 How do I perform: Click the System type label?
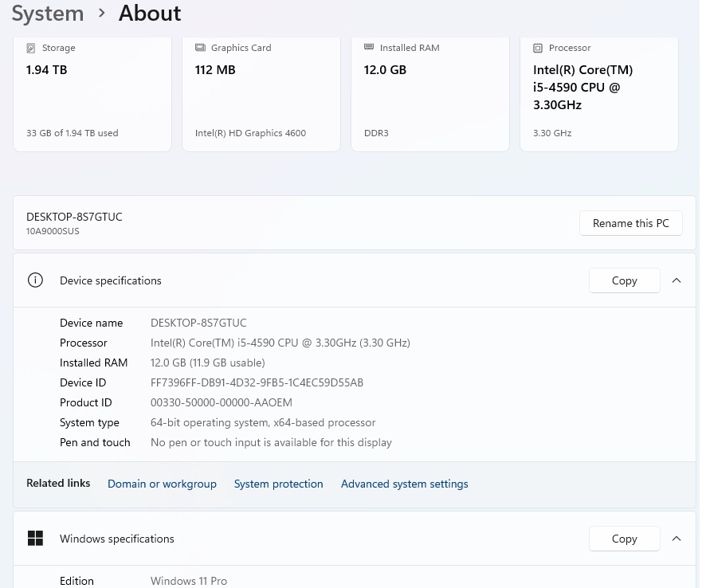[x=89, y=422]
